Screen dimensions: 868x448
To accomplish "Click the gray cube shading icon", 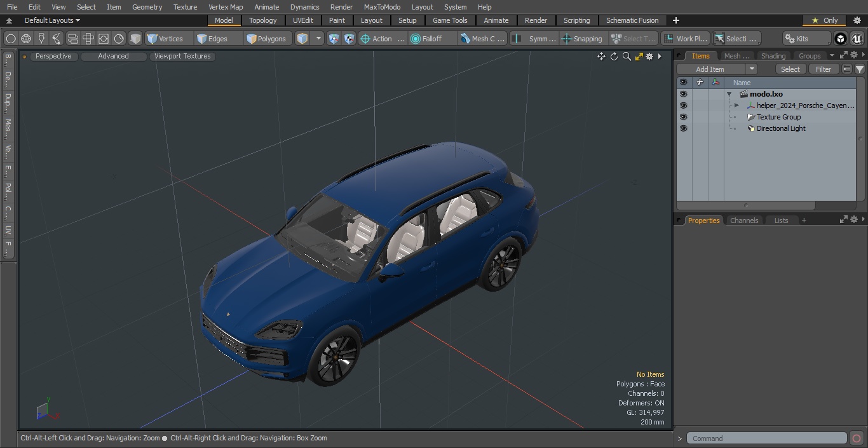I will click(135, 39).
